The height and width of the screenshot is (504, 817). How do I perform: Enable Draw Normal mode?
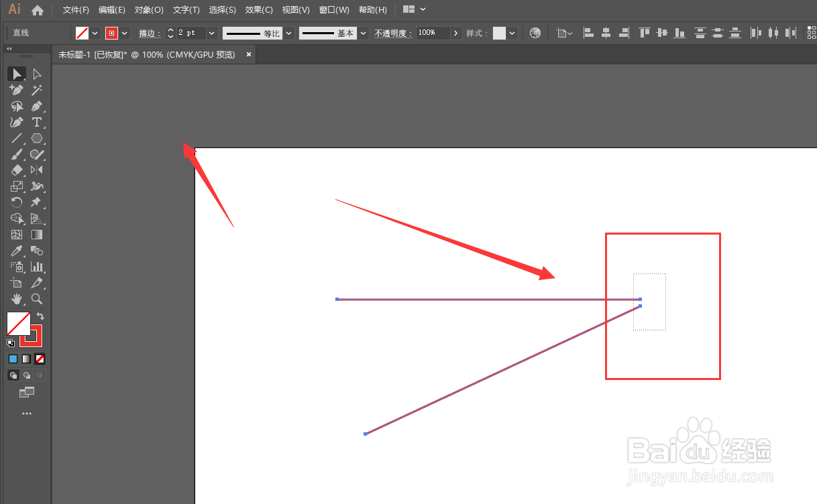tap(13, 375)
